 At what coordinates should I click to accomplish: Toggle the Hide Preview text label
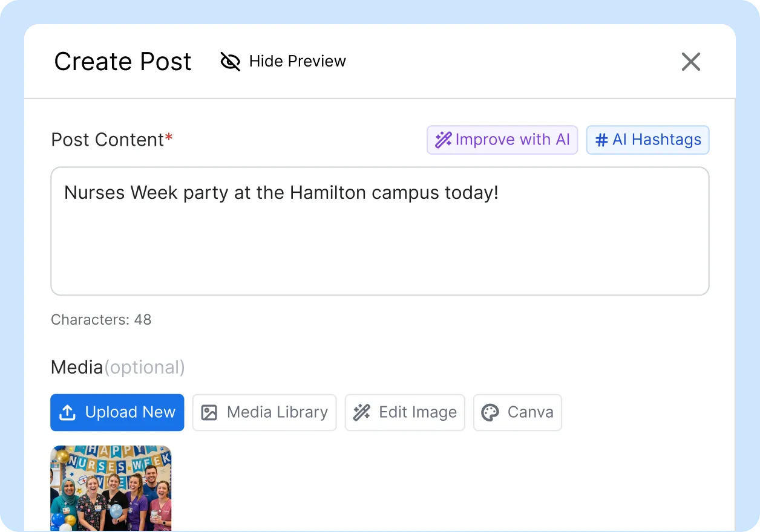click(x=297, y=61)
